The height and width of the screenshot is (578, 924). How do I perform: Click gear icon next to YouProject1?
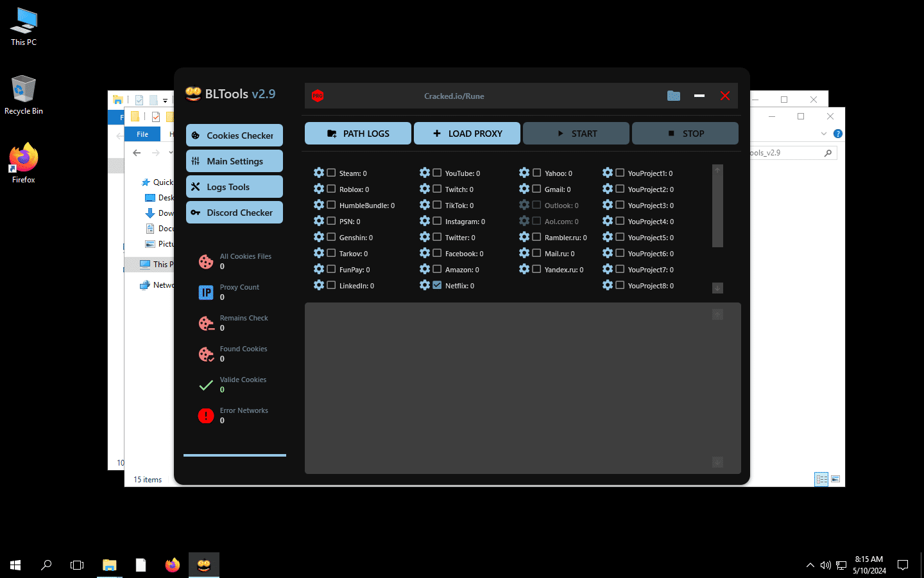point(608,173)
